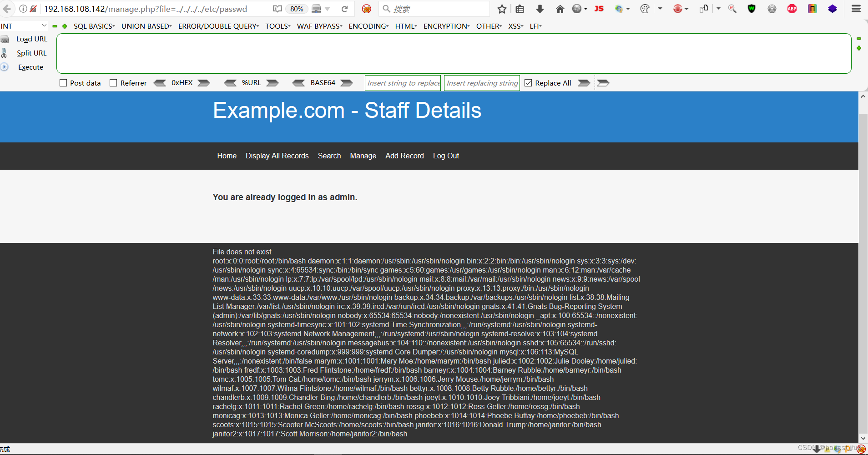Enable the Post data checkbox

(63, 83)
